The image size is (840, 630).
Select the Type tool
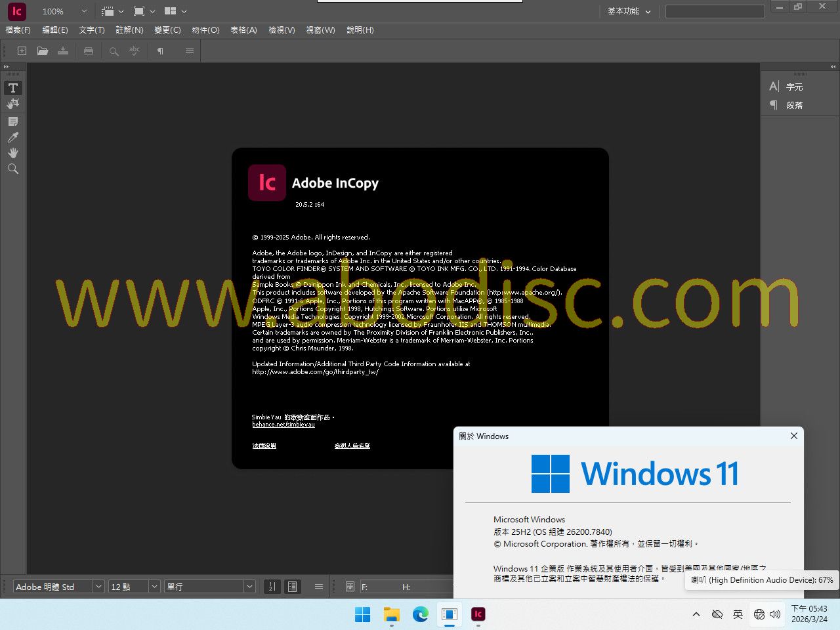(x=13, y=88)
